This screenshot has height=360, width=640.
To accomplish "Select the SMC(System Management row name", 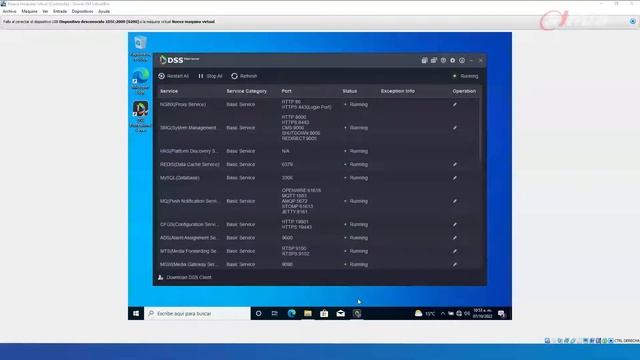I will click(x=189, y=128).
